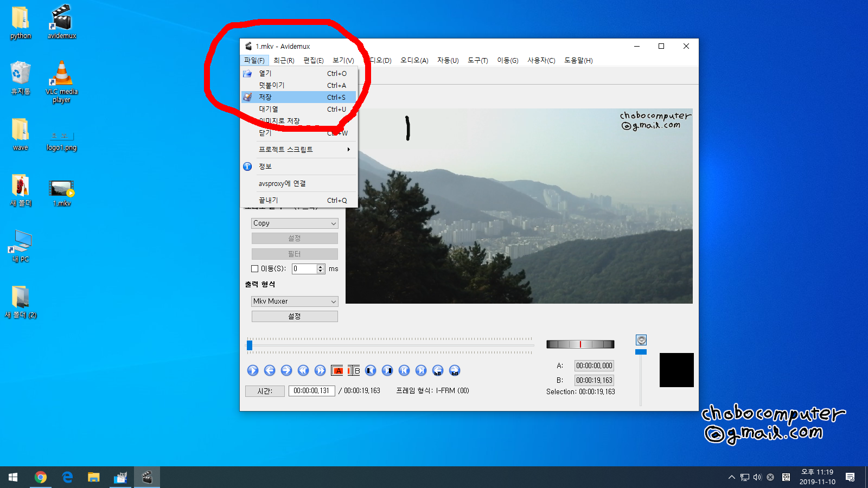Click the timeline position slider handle
The width and height of the screenshot is (868, 488).
[x=250, y=345]
